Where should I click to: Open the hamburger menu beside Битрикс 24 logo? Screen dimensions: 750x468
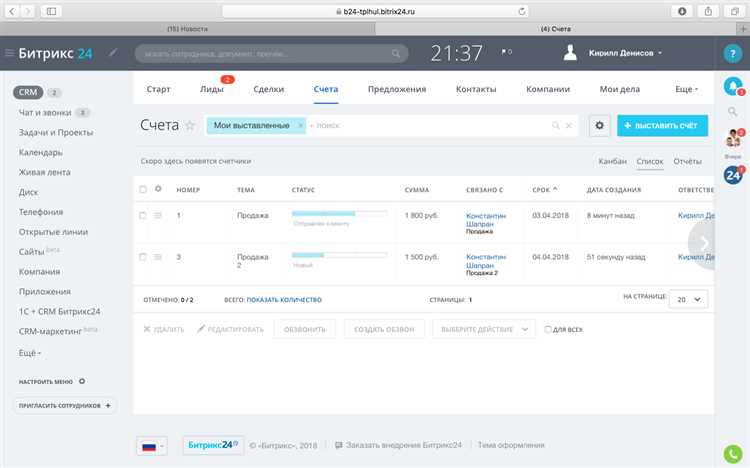click(9, 53)
